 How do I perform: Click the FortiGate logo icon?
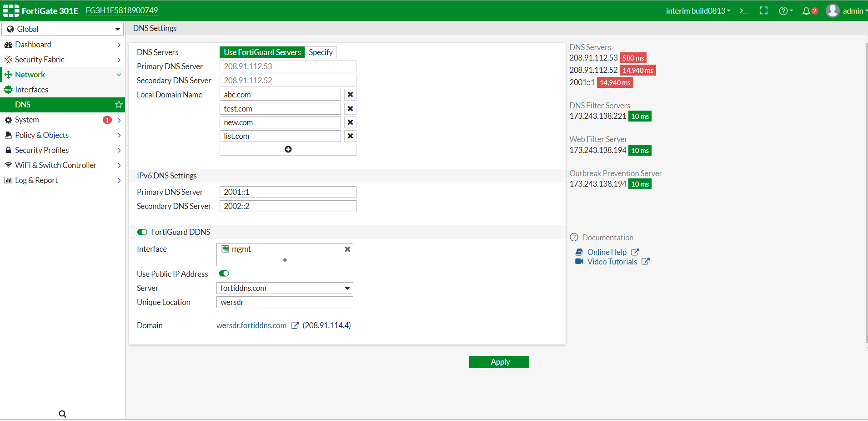coord(11,10)
